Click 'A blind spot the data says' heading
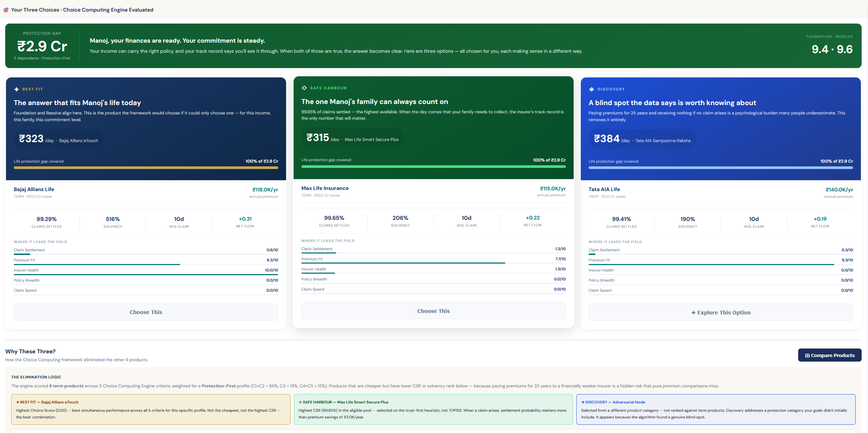The width and height of the screenshot is (868, 433). coord(672,103)
